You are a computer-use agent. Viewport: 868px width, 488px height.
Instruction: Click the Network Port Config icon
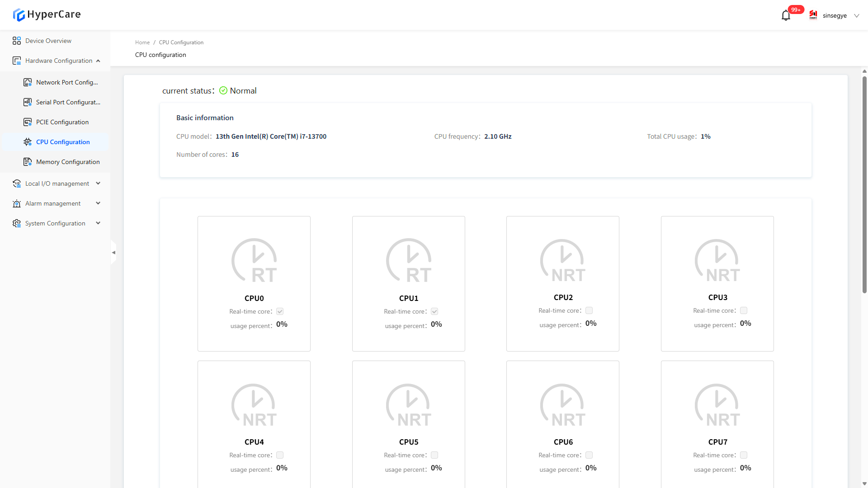tap(28, 82)
